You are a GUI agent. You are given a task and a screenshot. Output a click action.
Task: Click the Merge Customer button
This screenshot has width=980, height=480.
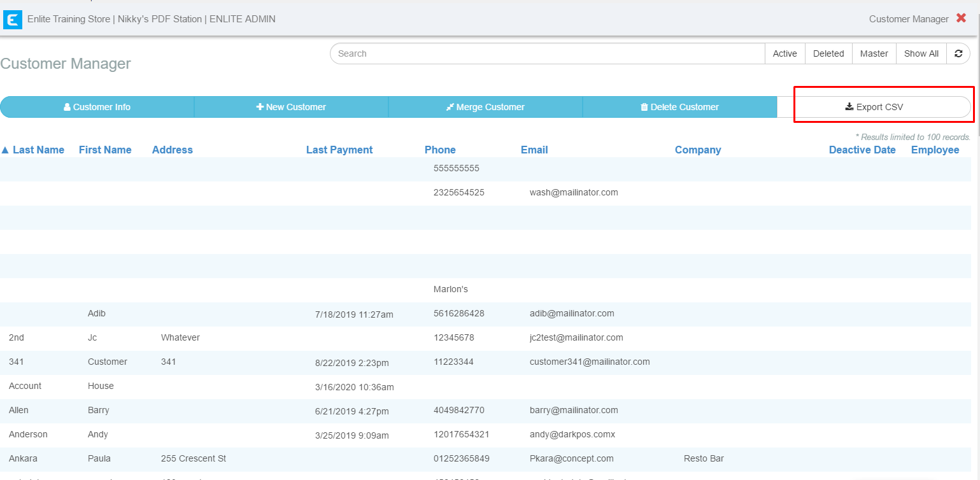485,107
